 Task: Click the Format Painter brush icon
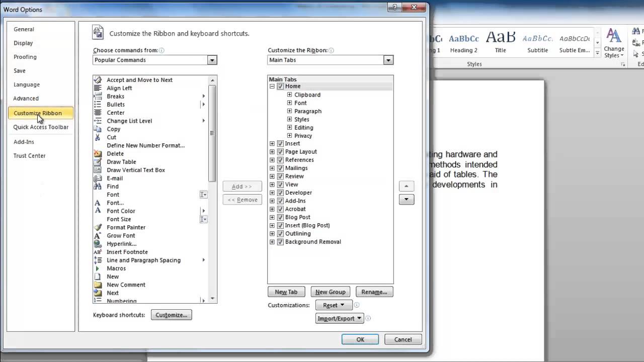[98, 227]
